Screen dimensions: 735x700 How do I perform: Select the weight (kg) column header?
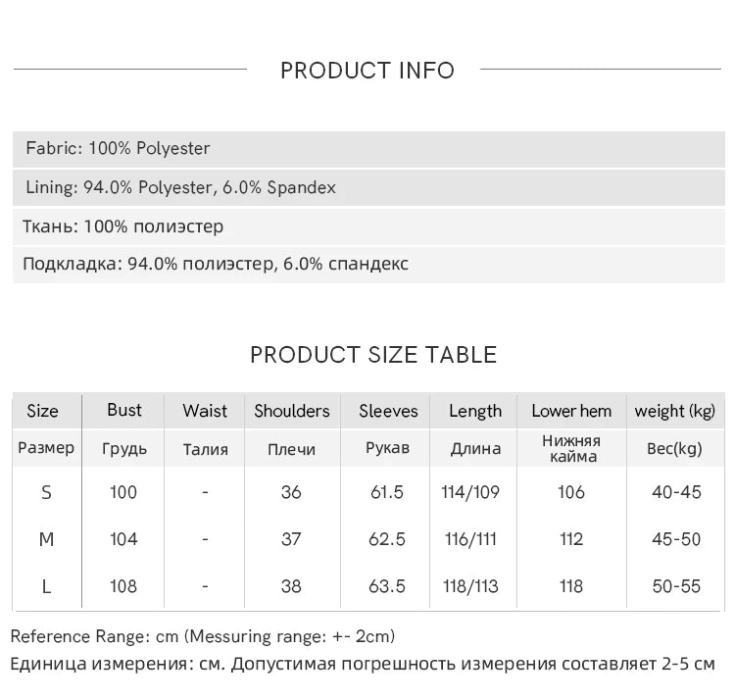point(675,411)
